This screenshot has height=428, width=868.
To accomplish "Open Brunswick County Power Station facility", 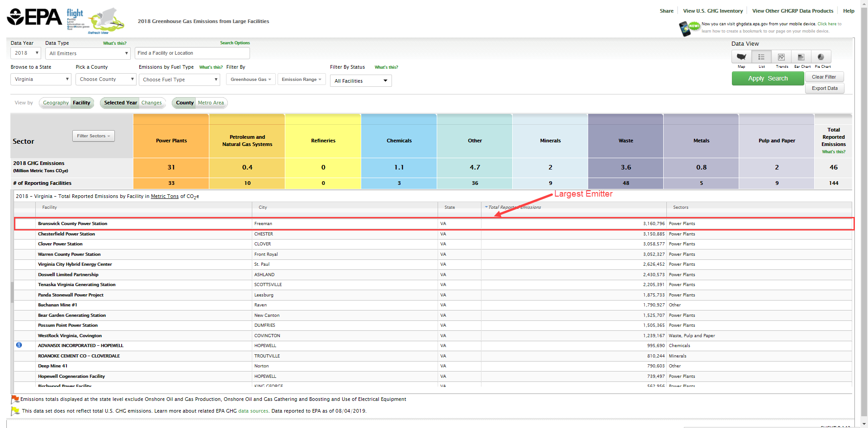I will (72, 224).
